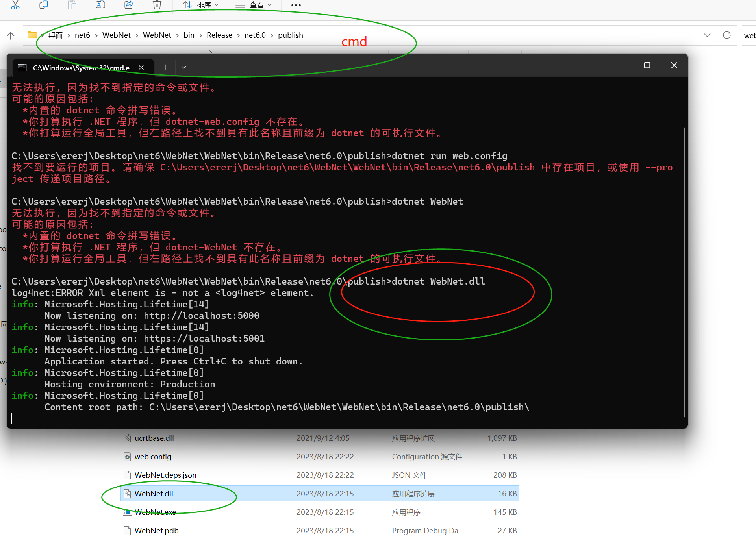Click the Rename icon in toolbar
Image resolution: width=756 pixels, height=542 pixels.
click(x=100, y=5)
